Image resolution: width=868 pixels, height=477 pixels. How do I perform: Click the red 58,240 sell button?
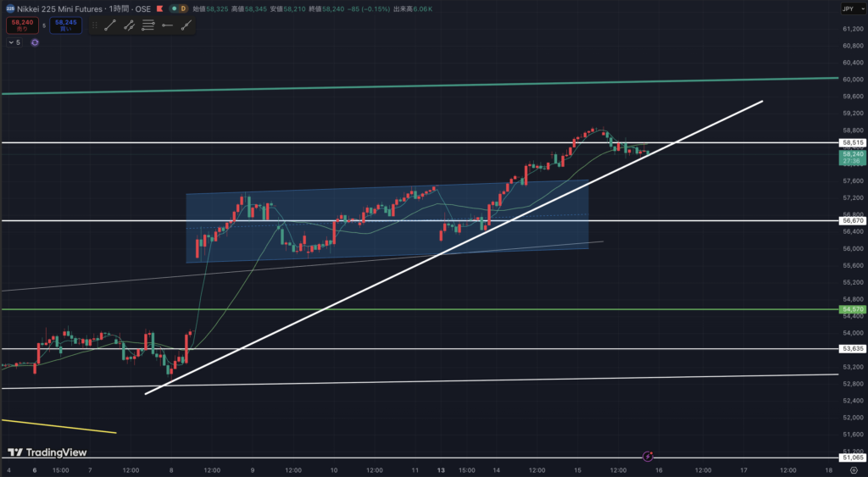pos(21,25)
